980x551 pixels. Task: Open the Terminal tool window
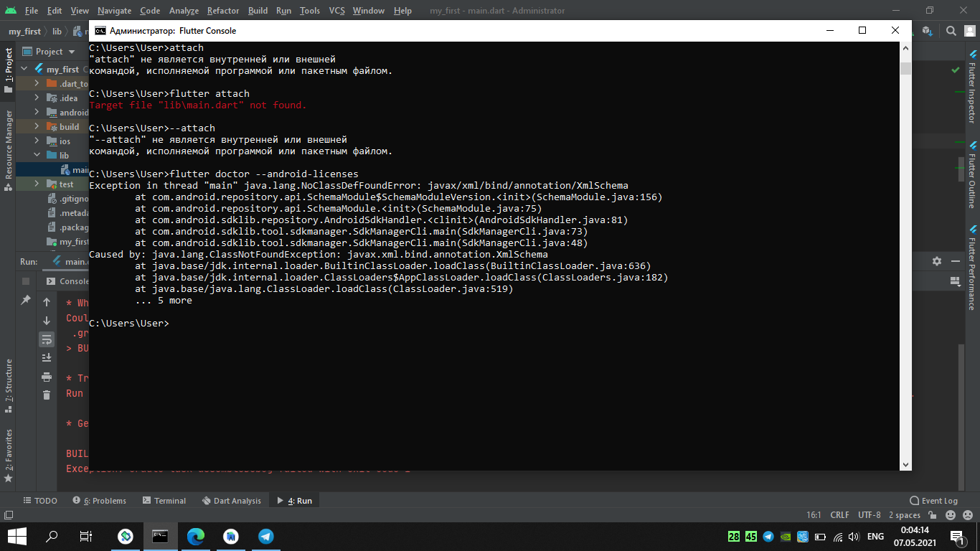coord(164,501)
